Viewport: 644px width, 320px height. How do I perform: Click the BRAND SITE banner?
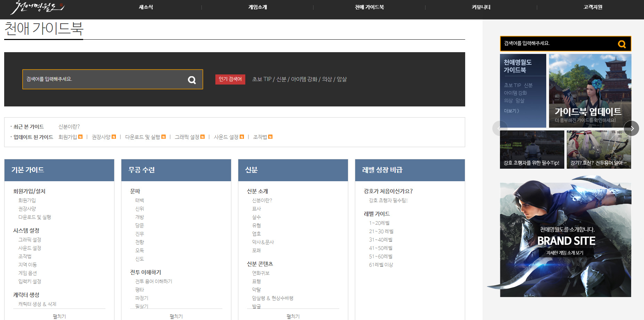coord(566,240)
